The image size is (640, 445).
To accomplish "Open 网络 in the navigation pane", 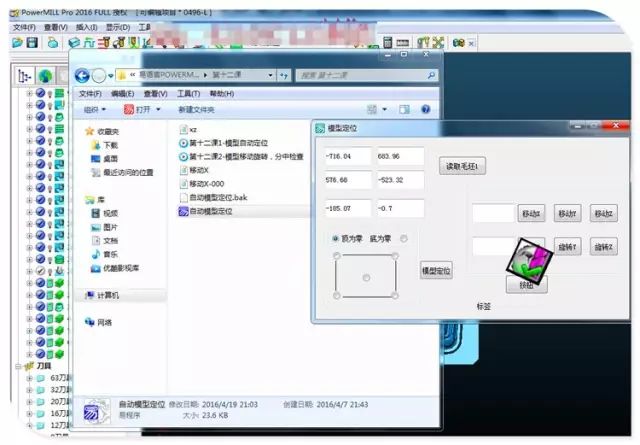I will click(98, 323).
